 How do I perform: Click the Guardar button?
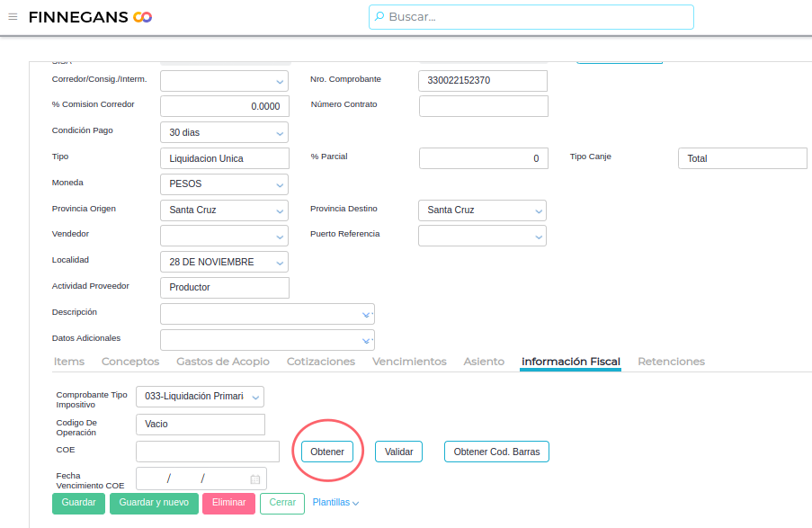click(79, 503)
